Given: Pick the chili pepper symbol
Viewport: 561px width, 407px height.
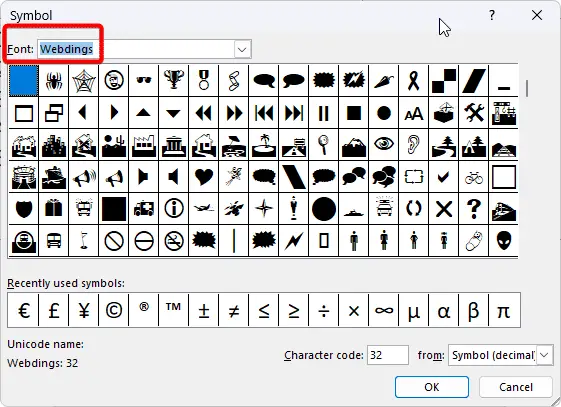Looking at the screenshot, I should click(x=384, y=80).
